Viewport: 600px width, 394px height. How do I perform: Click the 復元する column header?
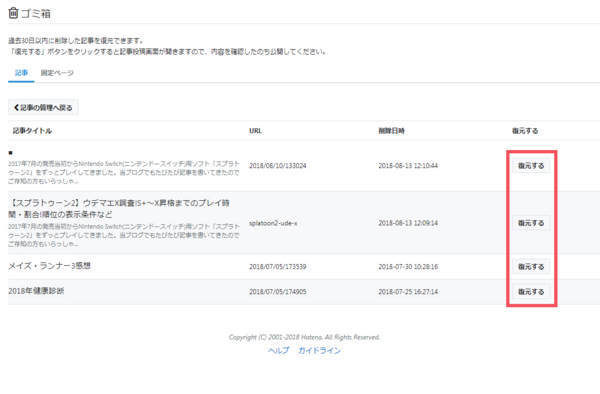click(525, 131)
